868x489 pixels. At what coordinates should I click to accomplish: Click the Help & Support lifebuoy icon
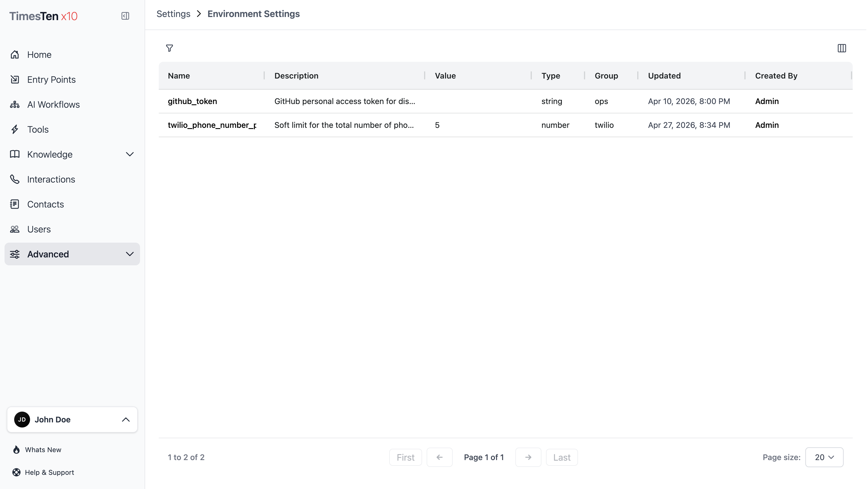click(16, 472)
